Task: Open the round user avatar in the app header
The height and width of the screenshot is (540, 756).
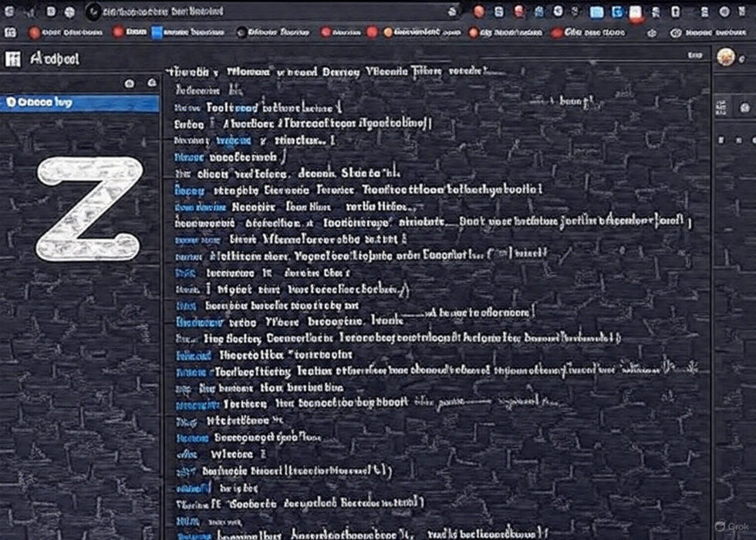Action: coord(725,56)
